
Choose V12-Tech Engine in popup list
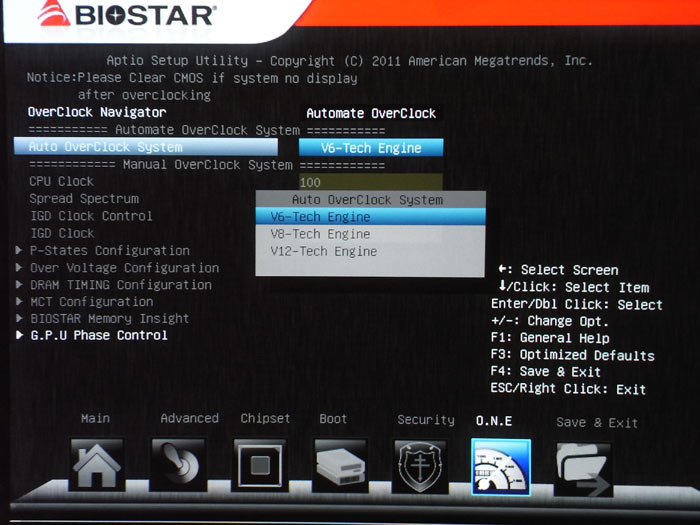(x=370, y=251)
